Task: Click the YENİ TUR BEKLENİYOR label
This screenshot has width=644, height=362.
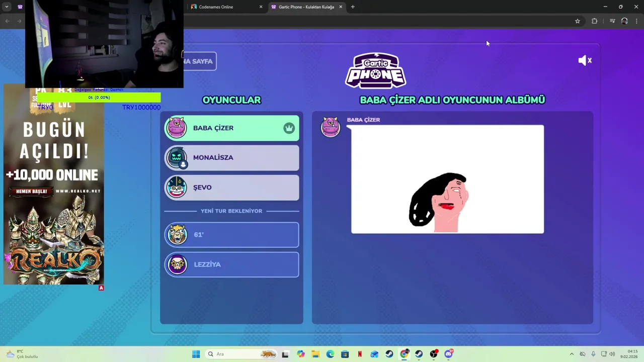Action: (231, 211)
